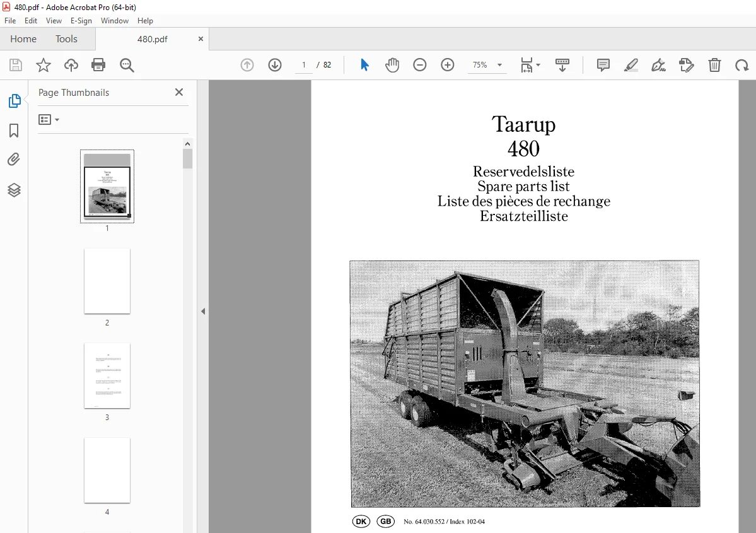Open the E-Sign menu
The image size is (756, 533).
81,21
